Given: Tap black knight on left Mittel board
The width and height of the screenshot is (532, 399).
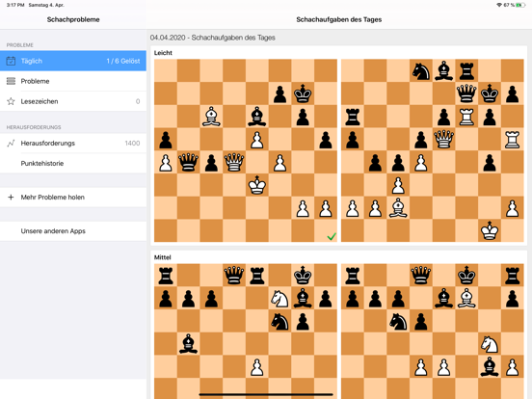Looking at the screenshot, I should 279,322.
